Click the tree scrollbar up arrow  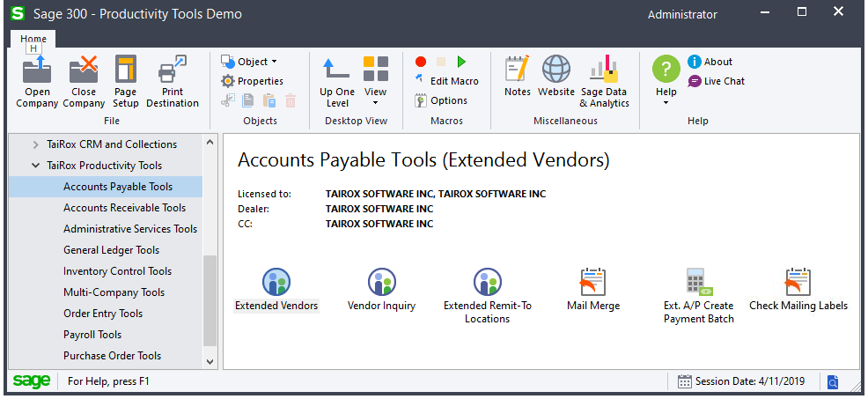point(210,141)
